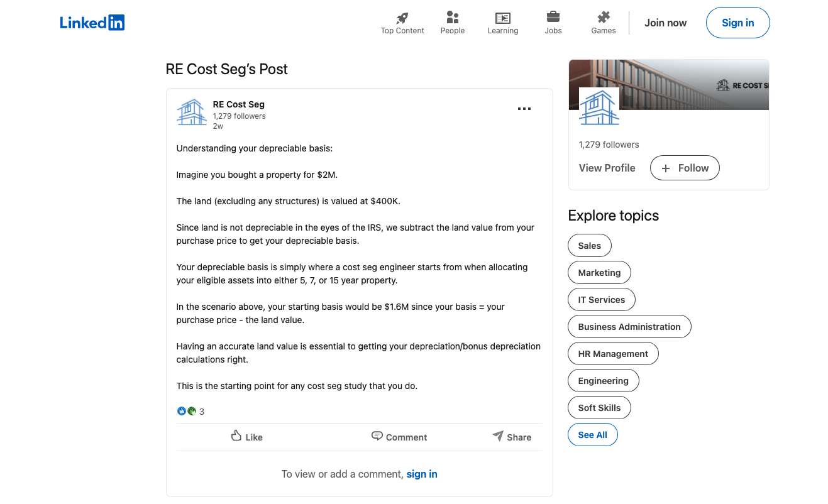Comment on the post
The width and height of the screenshot is (828, 504).
coord(399,437)
